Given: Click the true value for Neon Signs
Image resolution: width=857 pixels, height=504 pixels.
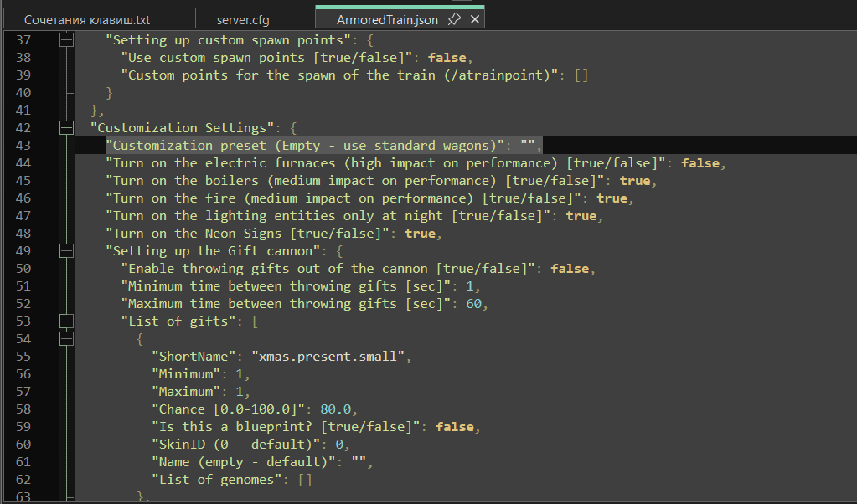Looking at the screenshot, I should click(x=420, y=234).
